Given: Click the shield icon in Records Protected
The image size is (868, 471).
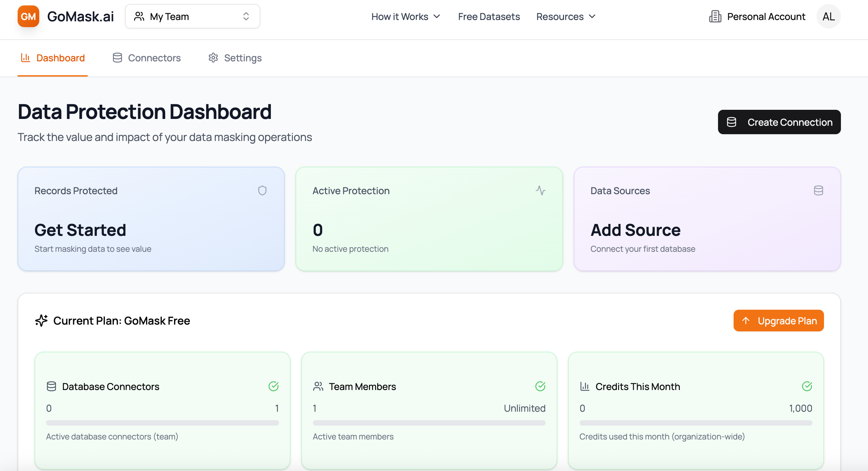Looking at the screenshot, I should (262, 190).
